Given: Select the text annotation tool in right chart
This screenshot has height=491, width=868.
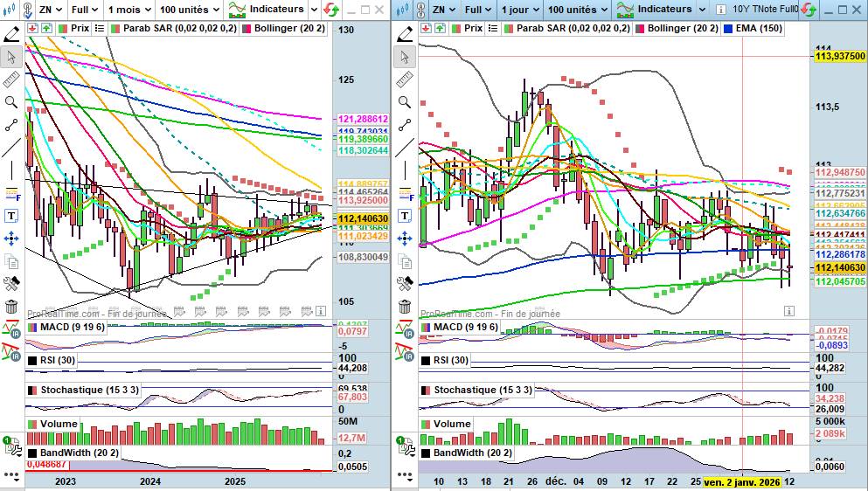Looking at the screenshot, I should [x=404, y=216].
